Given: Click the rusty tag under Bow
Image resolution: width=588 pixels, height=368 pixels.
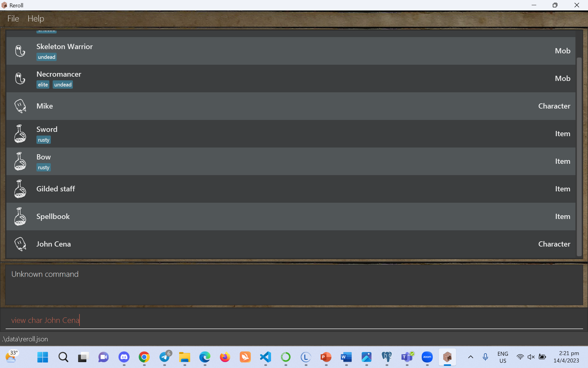Looking at the screenshot, I should [x=43, y=167].
